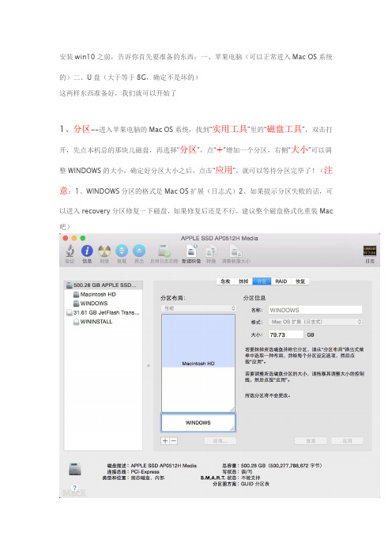392x555 pixels.
Task: Click the PCI-Express connection bus value
Action: click(145, 472)
